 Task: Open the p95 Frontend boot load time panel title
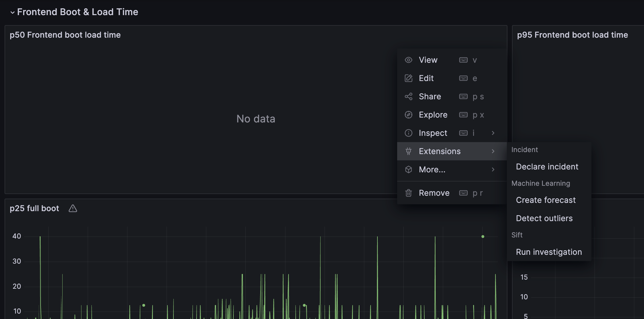point(573,35)
